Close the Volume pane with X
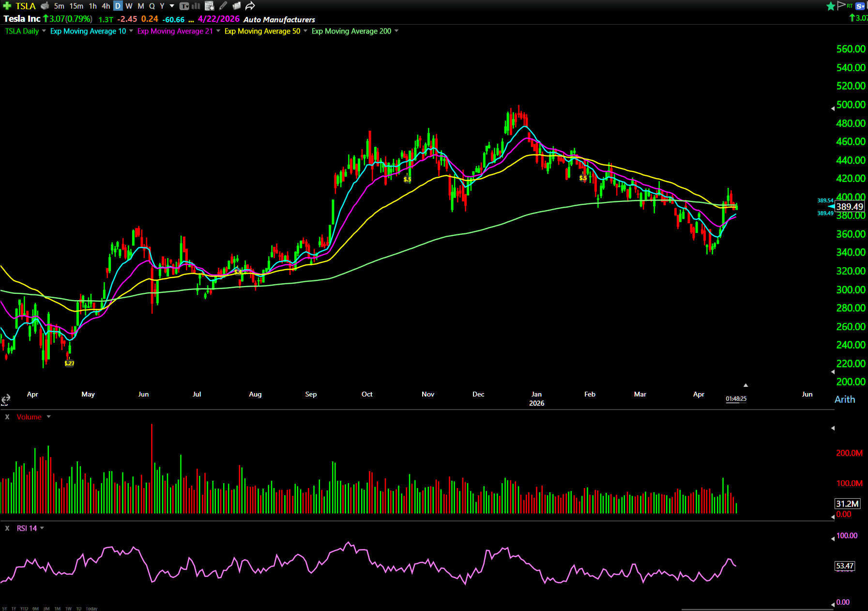The width and height of the screenshot is (868, 611). (7, 417)
